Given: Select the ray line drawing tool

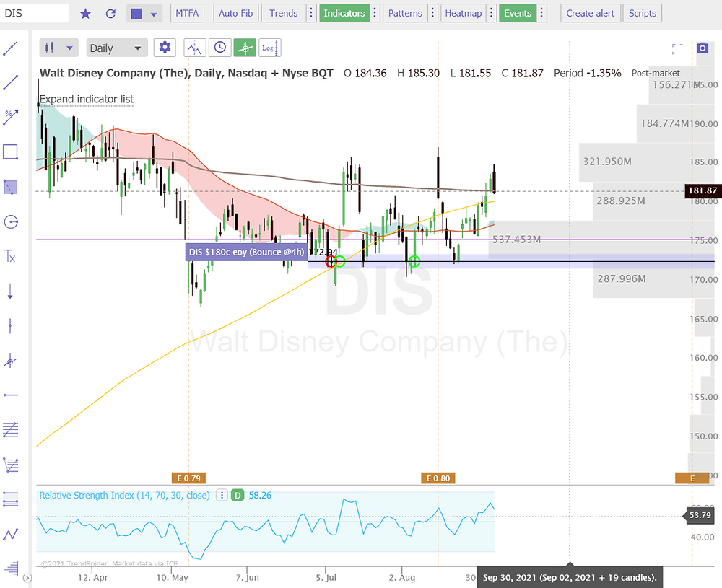Looking at the screenshot, I should click(10, 83).
